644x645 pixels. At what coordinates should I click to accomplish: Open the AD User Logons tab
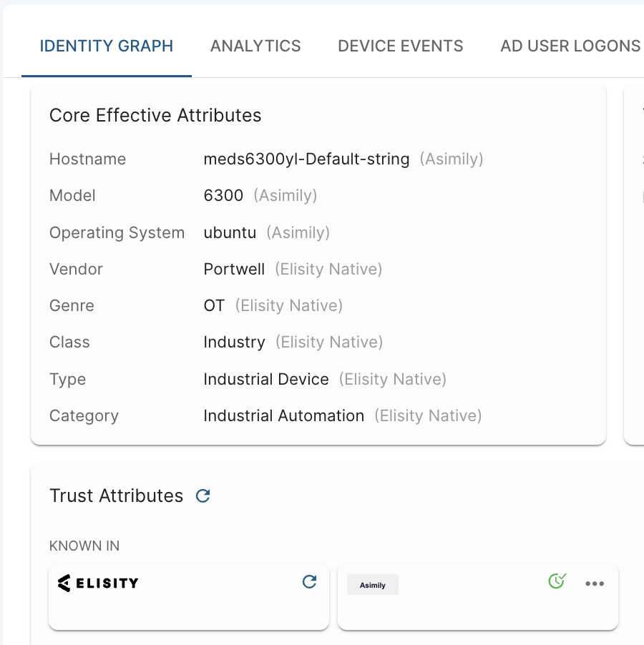point(570,46)
